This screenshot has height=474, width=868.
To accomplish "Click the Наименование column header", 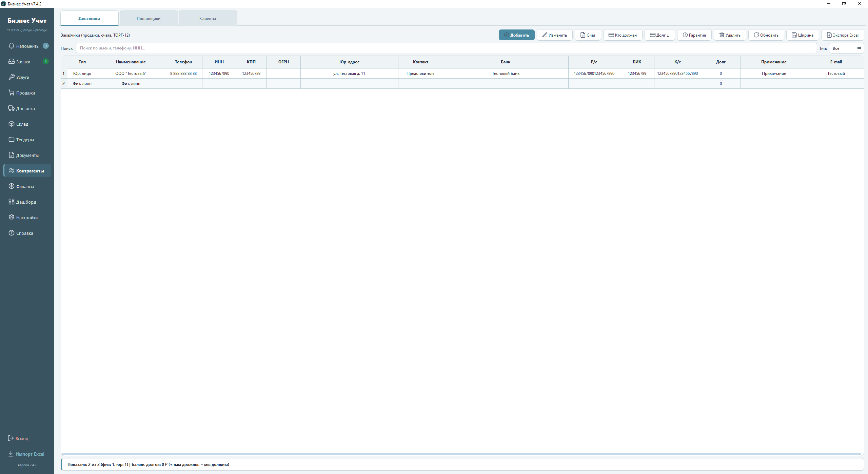I will click(x=131, y=62).
